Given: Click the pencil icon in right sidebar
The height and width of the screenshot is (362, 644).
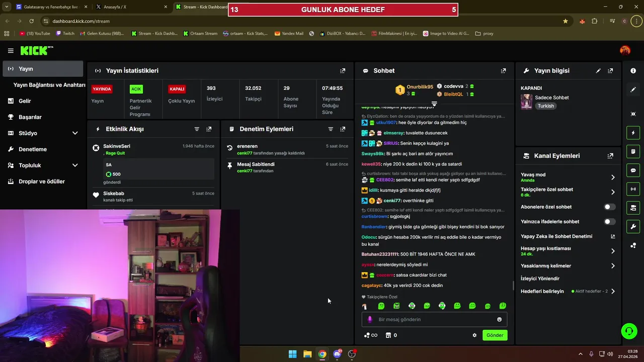Looking at the screenshot, I should pos(633,89).
